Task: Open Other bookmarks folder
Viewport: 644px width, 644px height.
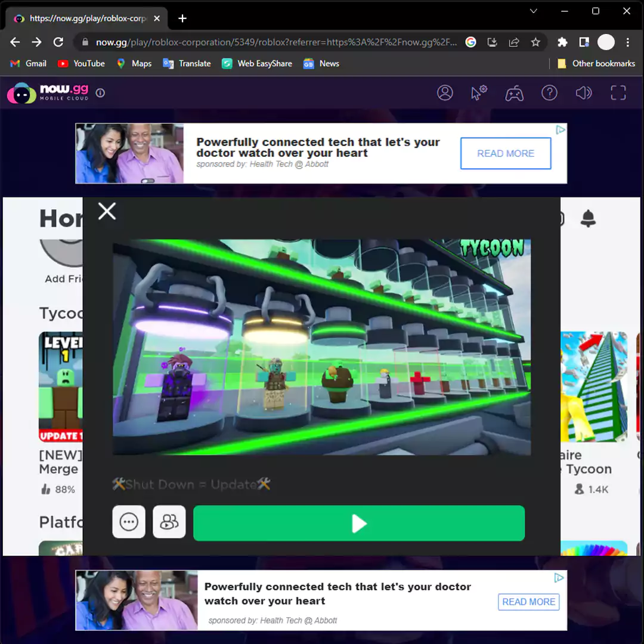Action: [x=596, y=64]
